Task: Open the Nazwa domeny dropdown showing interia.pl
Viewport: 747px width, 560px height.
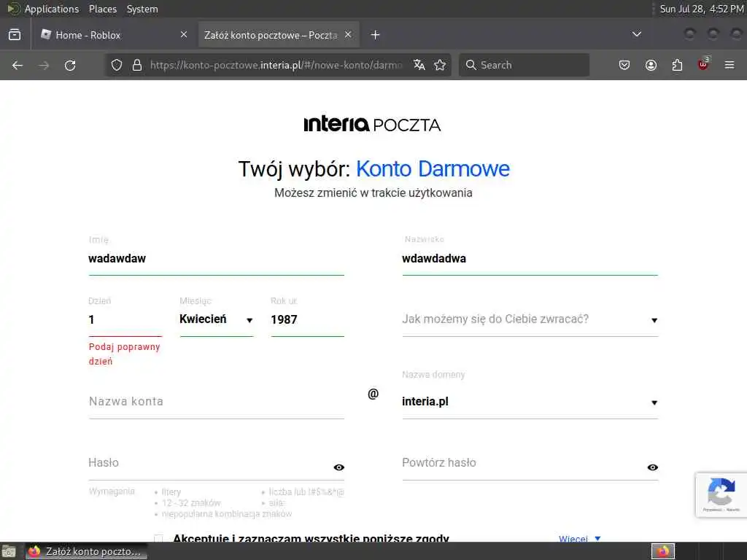Action: (x=530, y=402)
